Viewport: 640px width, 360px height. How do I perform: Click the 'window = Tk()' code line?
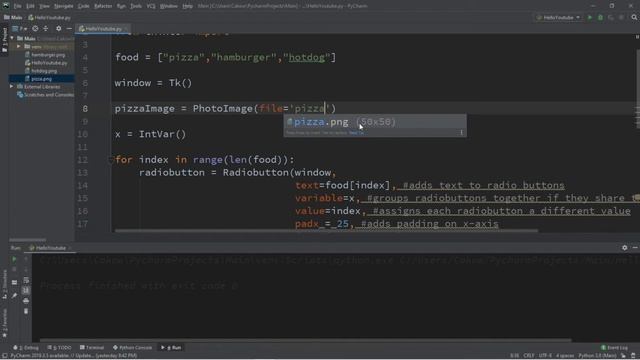(153, 83)
